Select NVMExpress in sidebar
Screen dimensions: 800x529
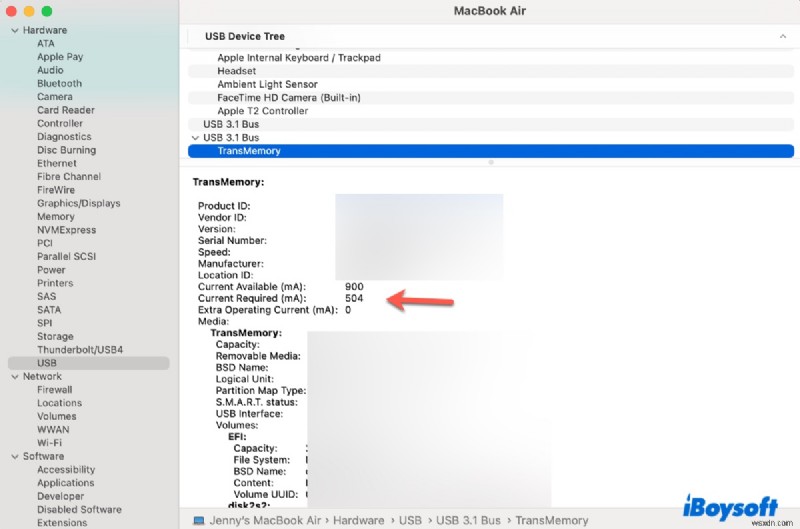(66, 230)
